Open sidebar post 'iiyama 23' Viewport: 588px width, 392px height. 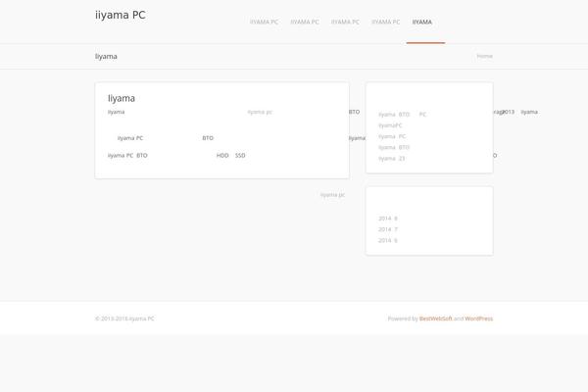(391, 159)
